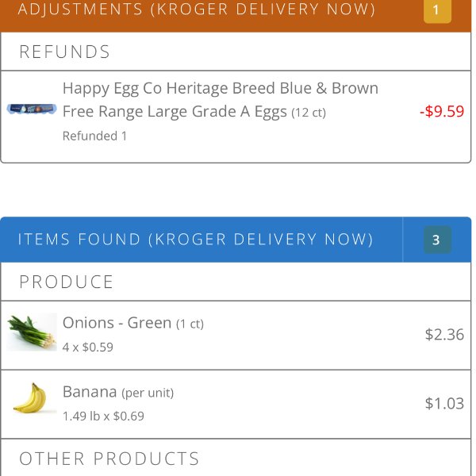The image size is (476, 476).
Task: Click the items found count badge showing 3
Action: [437, 240]
